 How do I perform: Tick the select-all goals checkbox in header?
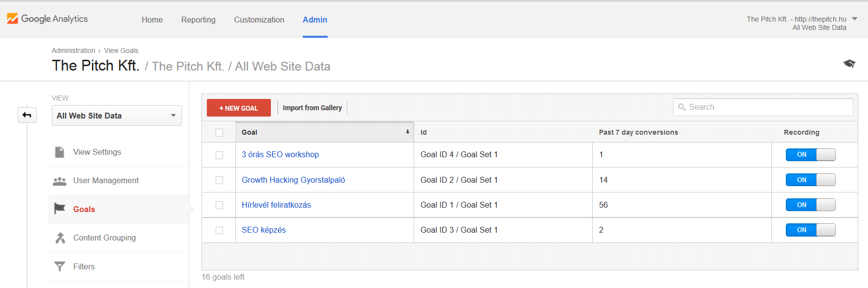pos(219,133)
